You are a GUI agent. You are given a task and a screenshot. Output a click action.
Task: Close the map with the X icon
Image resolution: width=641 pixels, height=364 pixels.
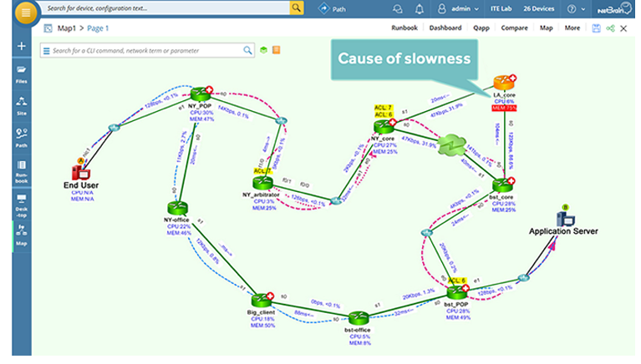coord(623,28)
